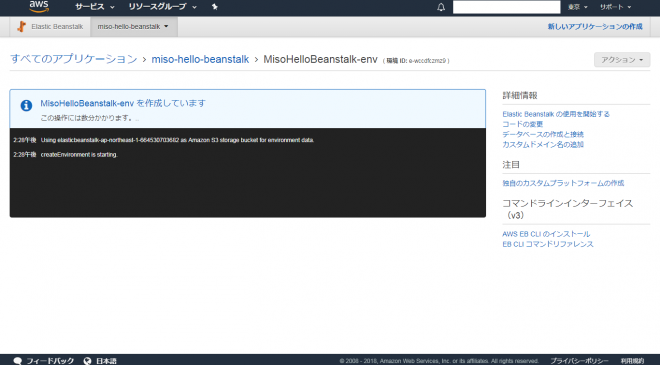Open AWS EB CLI のインストール link

(x=546, y=234)
